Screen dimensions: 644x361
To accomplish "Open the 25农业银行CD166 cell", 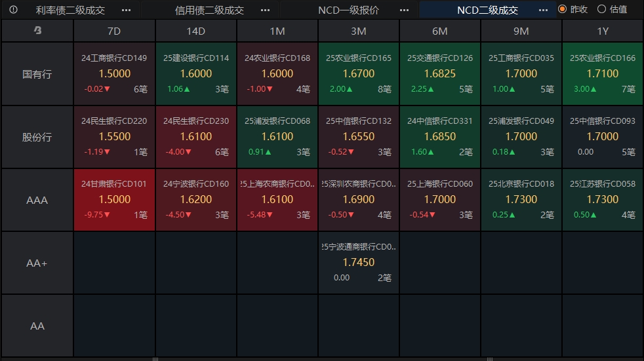I will click(603, 74).
